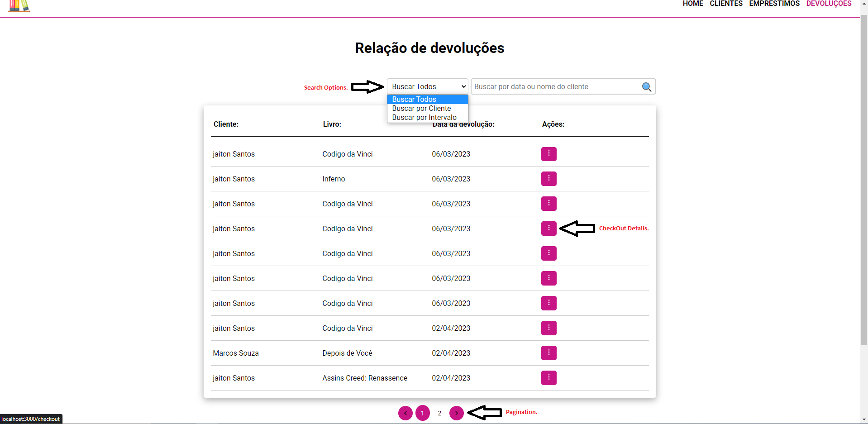Open actions for Depois de Você row
The width and height of the screenshot is (868, 424).
click(x=548, y=353)
